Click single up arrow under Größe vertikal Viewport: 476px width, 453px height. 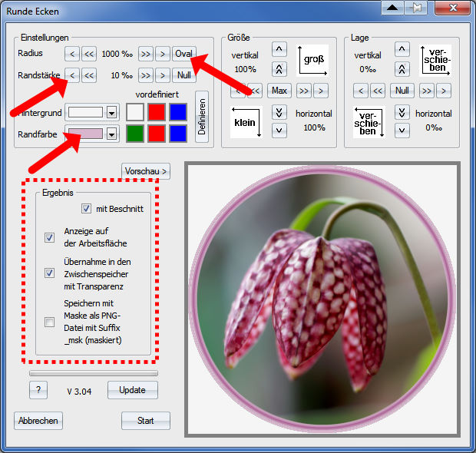coord(279,50)
